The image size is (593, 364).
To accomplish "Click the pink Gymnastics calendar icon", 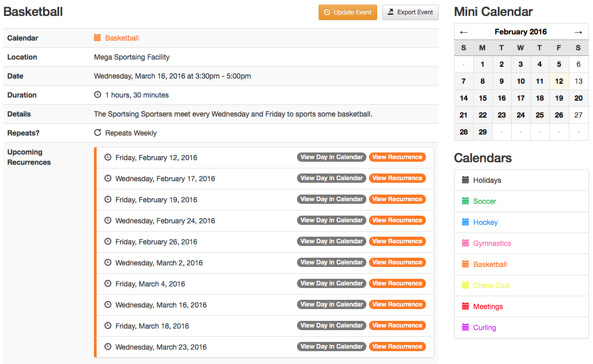I will coord(466,243).
